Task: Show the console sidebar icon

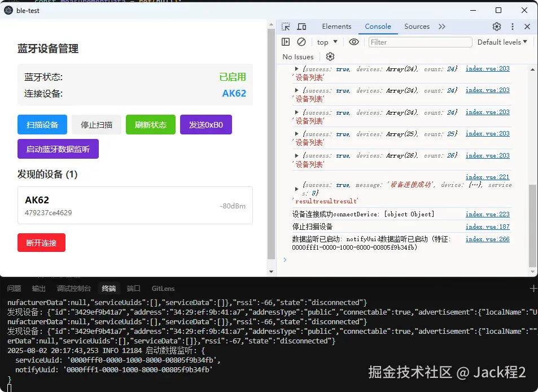Action: (x=286, y=42)
